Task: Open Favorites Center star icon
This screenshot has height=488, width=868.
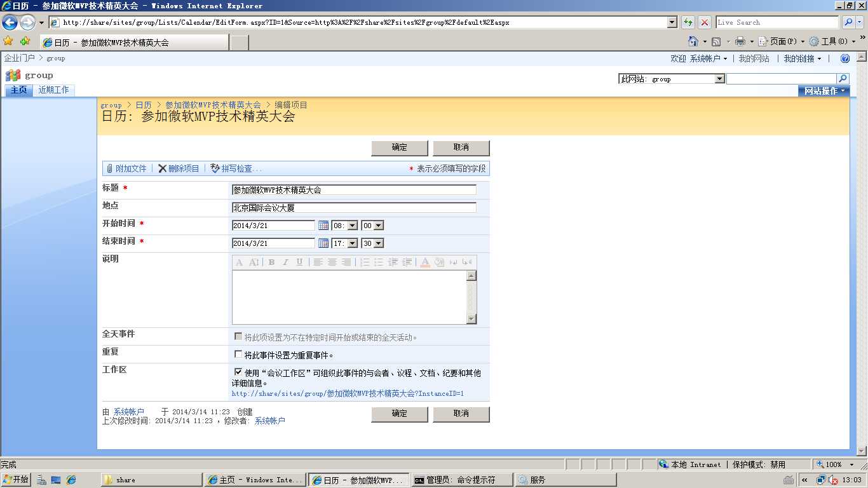Action: pos(8,41)
